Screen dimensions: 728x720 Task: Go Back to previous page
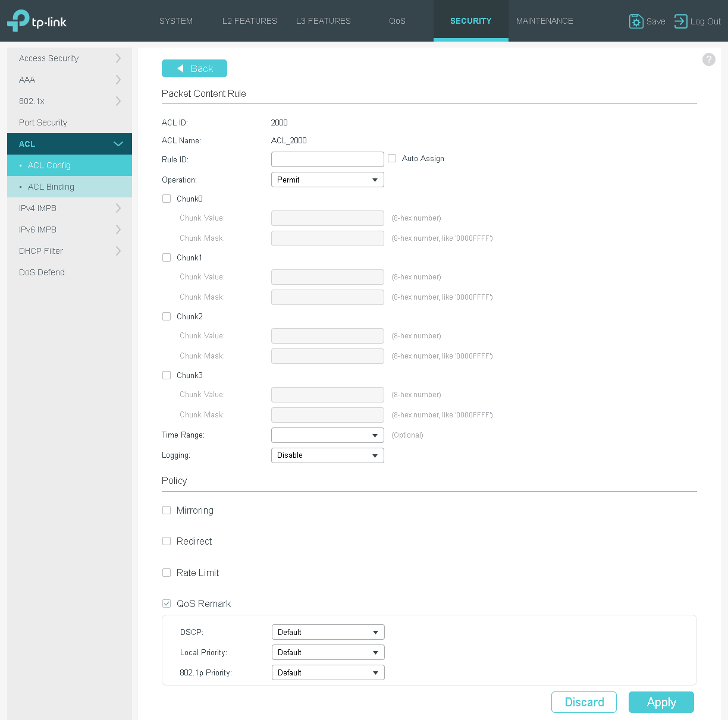(x=194, y=68)
